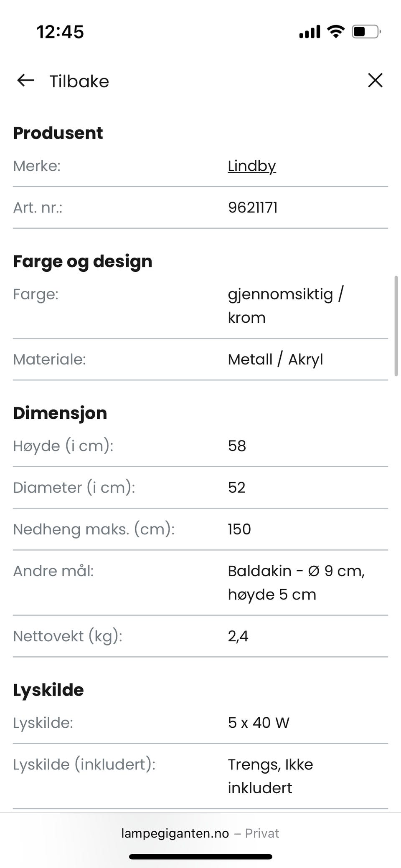401x868 pixels.
Task: Select the article number 9621171
Action: 253,208
